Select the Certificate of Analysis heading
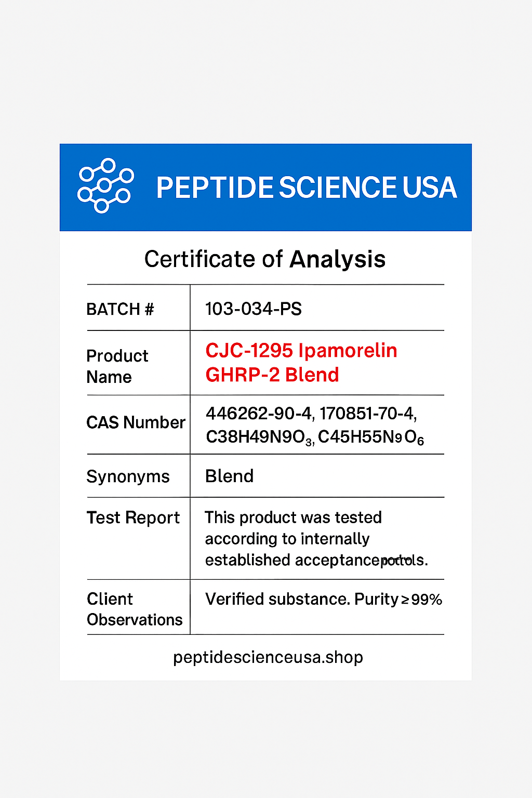532x798 pixels. click(x=265, y=259)
